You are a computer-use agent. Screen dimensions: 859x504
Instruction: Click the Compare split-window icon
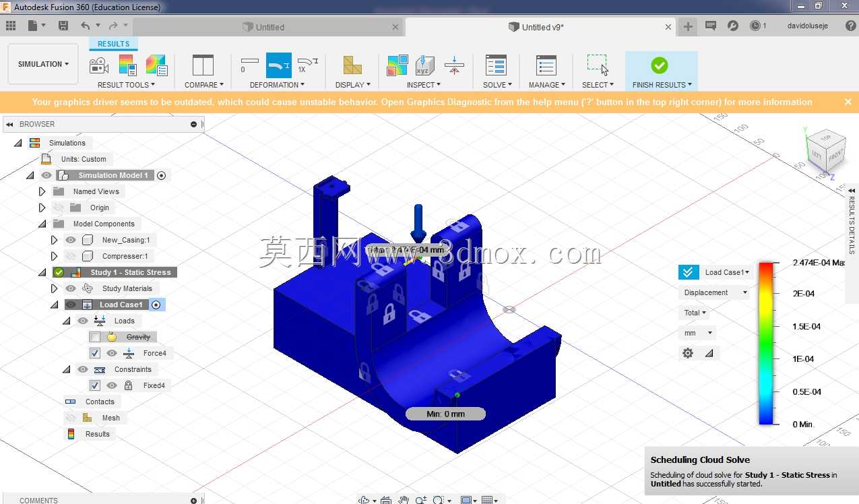pos(203,65)
